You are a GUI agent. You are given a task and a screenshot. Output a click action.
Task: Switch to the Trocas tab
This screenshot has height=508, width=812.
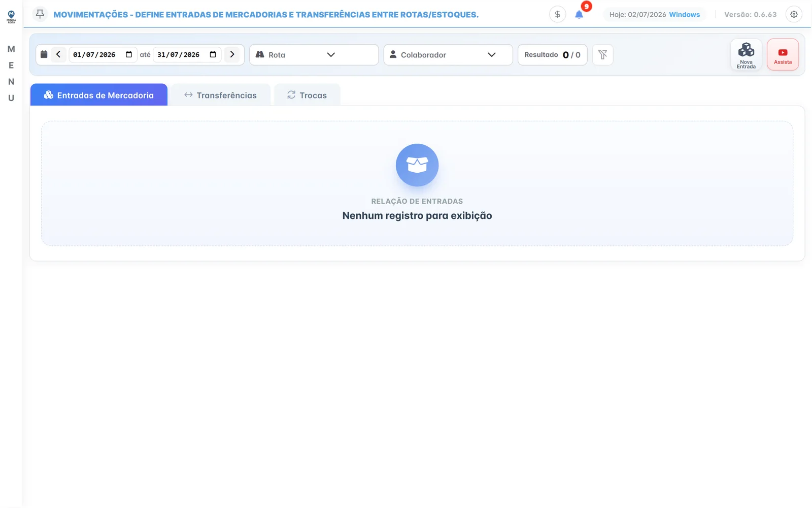307,95
